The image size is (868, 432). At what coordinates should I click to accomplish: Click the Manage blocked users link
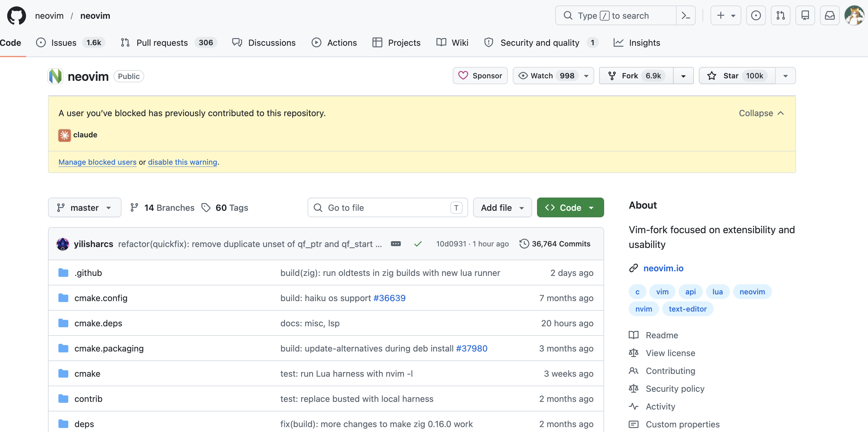click(x=98, y=162)
